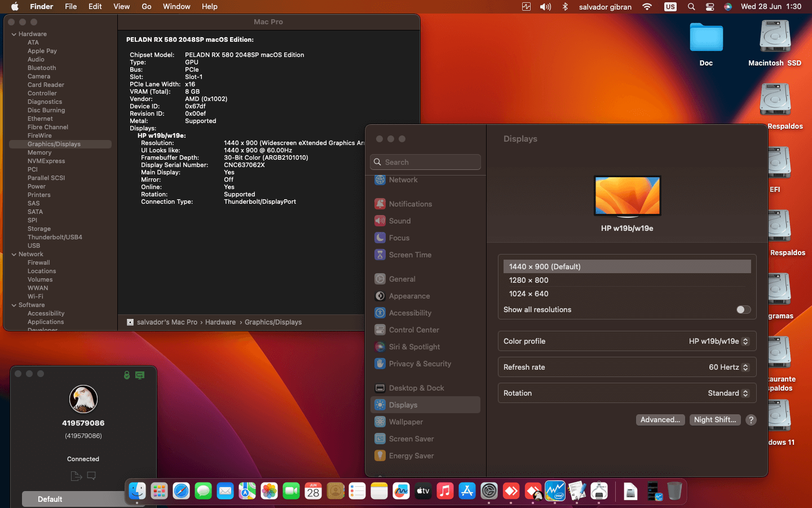
Task: Click Hardware in the System Information path bar
Action: [x=220, y=322]
